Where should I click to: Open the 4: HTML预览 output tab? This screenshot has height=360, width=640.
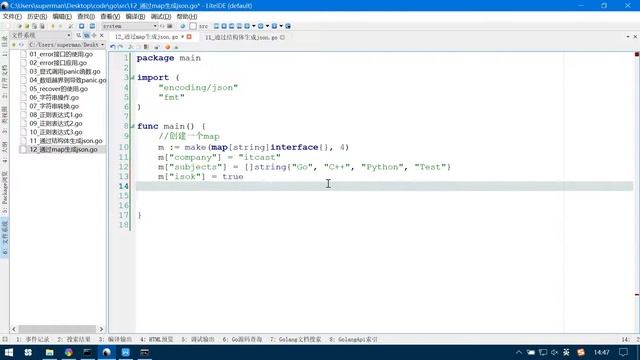pos(157,339)
